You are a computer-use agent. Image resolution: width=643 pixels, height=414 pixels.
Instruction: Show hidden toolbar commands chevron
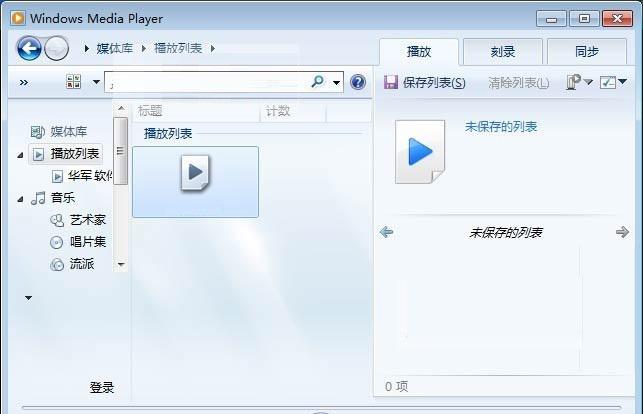click(x=24, y=83)
